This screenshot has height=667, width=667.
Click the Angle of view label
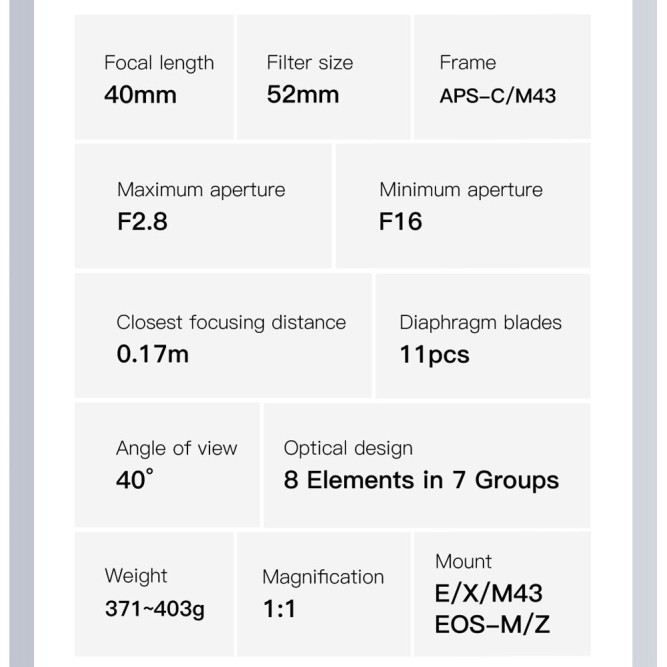pyautogui.click(x=177, y=448)
